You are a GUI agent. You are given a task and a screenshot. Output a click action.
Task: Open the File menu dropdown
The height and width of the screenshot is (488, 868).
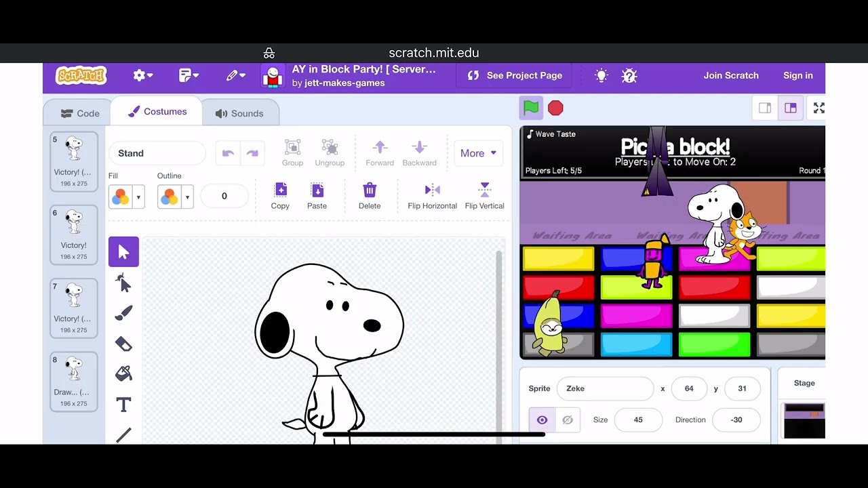188,75
